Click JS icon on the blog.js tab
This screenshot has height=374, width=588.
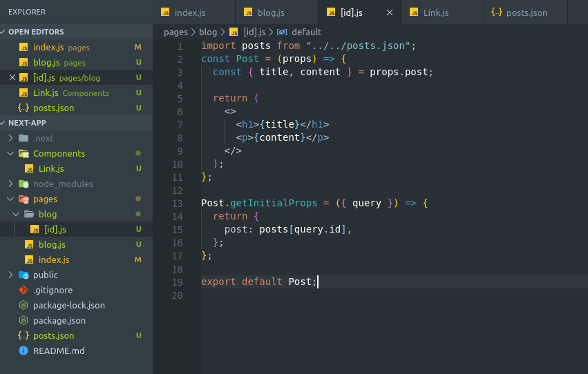(248, 12)
